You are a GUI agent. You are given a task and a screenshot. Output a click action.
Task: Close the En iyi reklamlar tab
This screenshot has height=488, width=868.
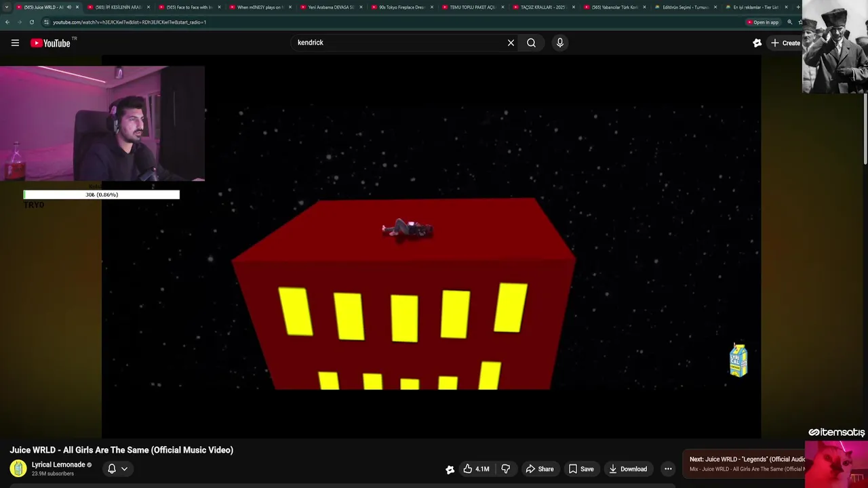pos(786,7)
